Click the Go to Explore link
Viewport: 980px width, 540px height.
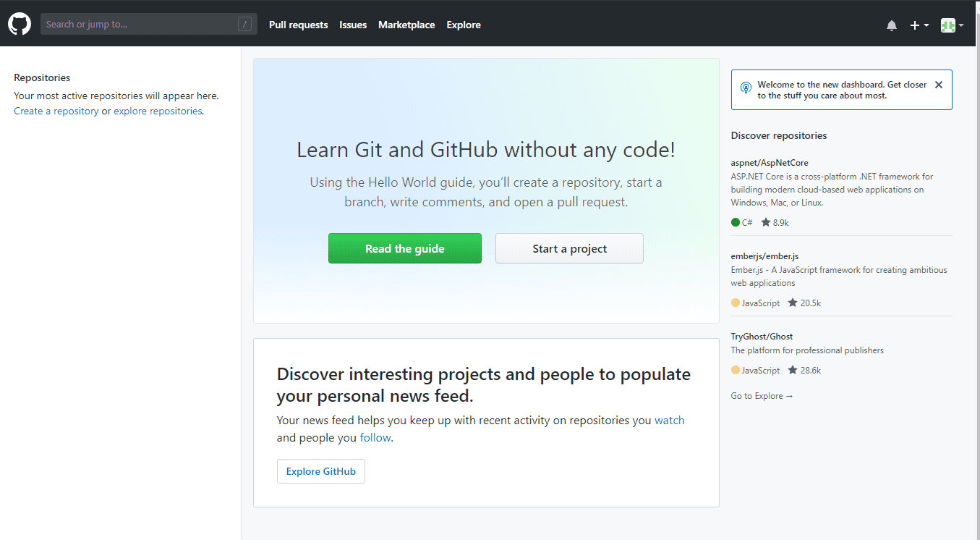(762, 396)
